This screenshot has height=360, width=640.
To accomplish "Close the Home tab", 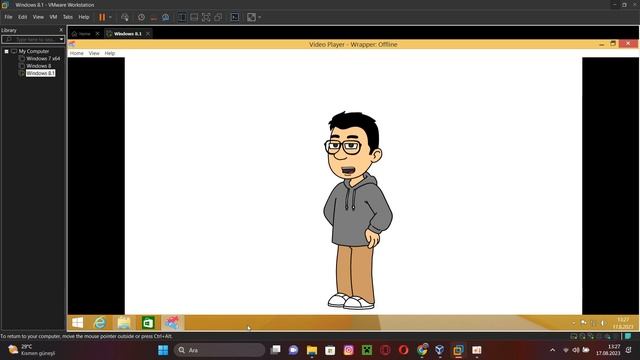I will [x=97, y=34].
